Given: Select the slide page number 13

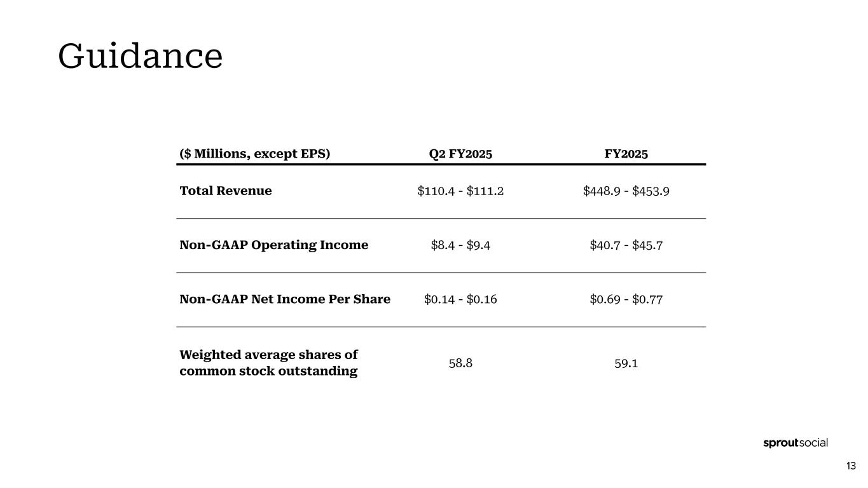Looking at the screenshot, I should pyautogui.click(x=851, y=466).
